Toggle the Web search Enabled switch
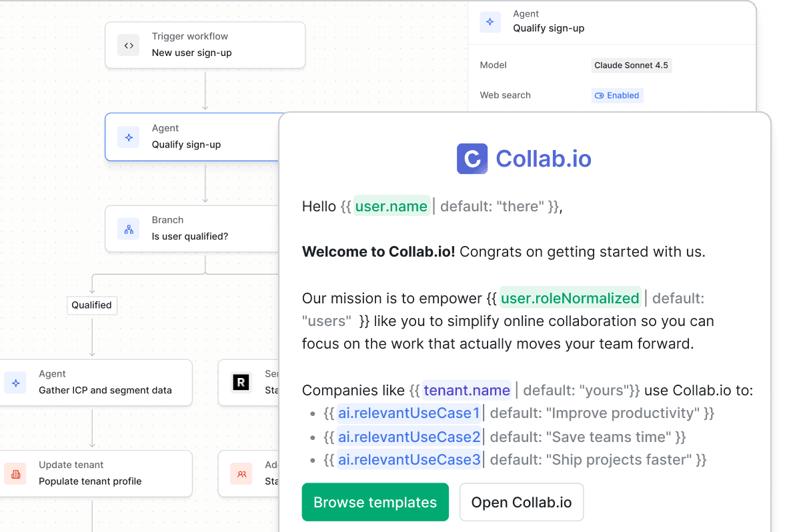This screenshot has height=532, width=811. [x=617, y=95]
